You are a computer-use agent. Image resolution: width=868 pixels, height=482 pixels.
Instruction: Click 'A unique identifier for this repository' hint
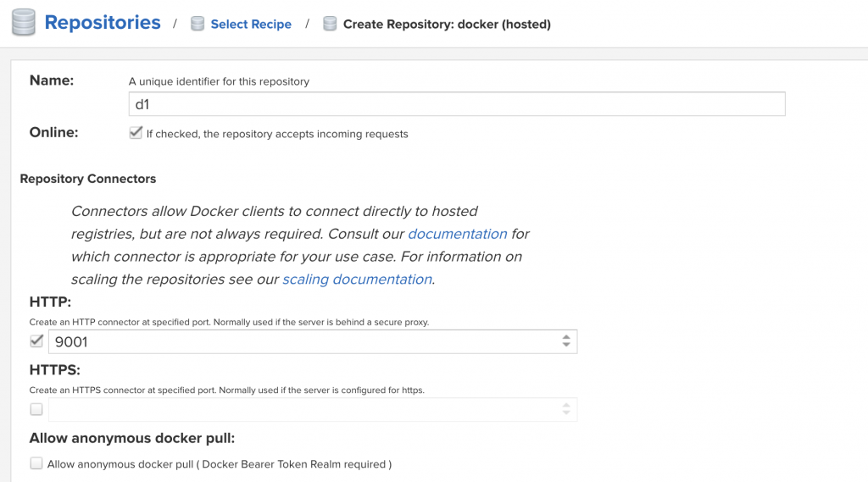tap(220, 81)
